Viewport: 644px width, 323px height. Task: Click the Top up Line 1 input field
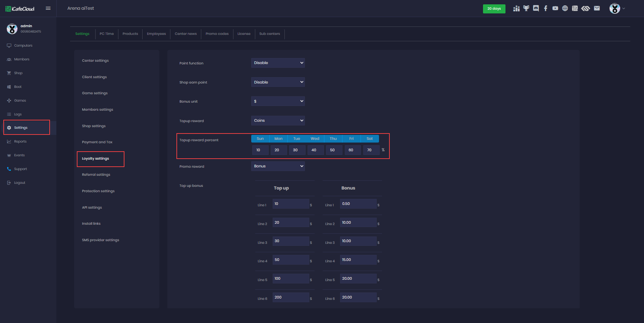click(290, 204)
